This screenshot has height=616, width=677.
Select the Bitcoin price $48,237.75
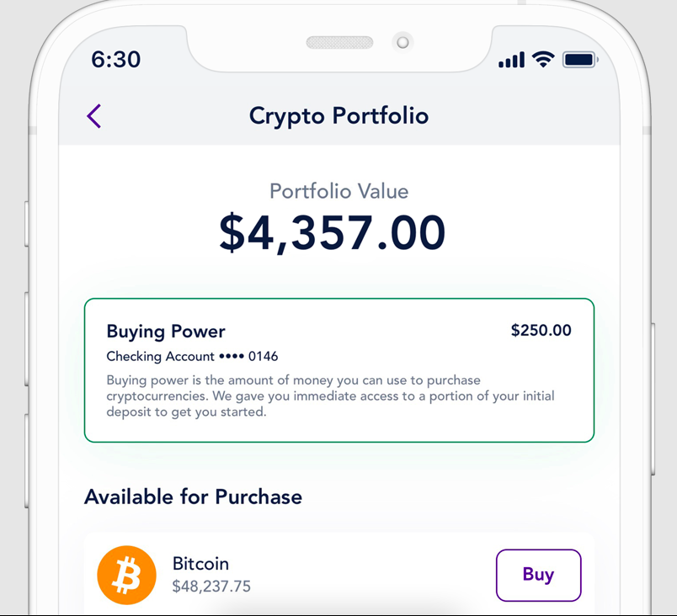pyautogui.click(x=211, y=587)
